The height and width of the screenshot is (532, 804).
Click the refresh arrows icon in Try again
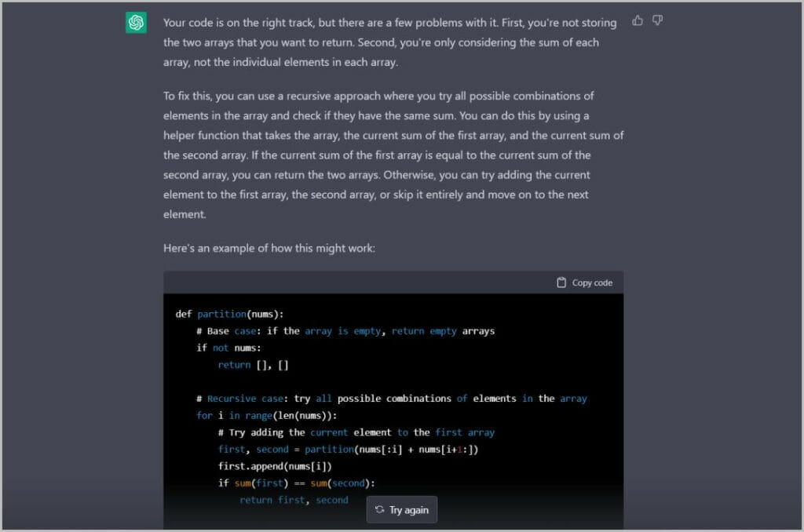click(380, 510)
